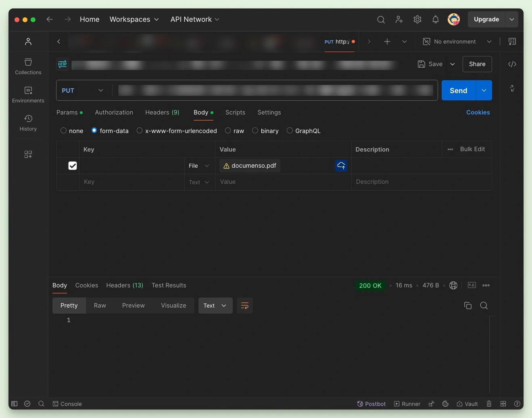
Task: Open Environments in the sidebar
Action: 28,95
